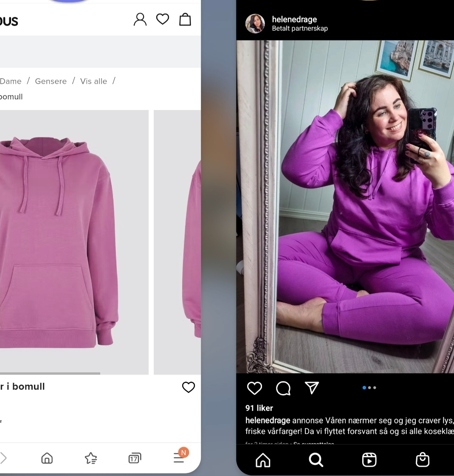Viewport: 454px width, 476px height.
Task: Go to the Vis alle breadcrumb
Action: click(x=93, y=82)
